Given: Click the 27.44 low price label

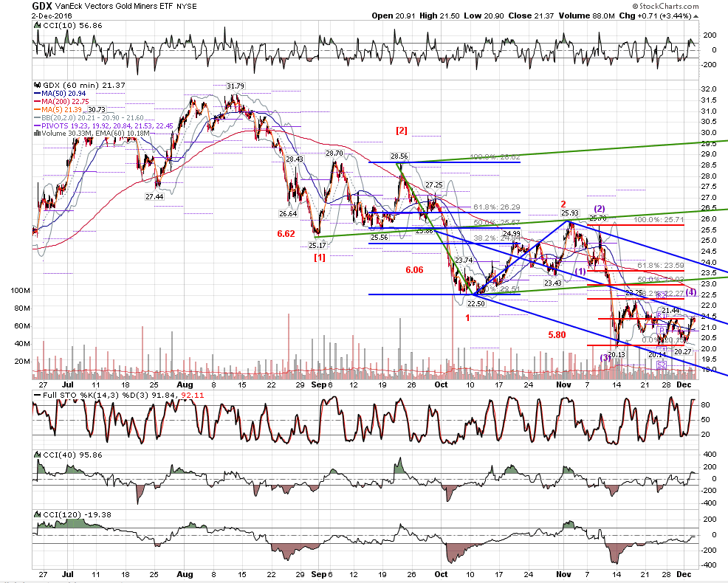Looking at the screenshot, I should coord(154,197).
